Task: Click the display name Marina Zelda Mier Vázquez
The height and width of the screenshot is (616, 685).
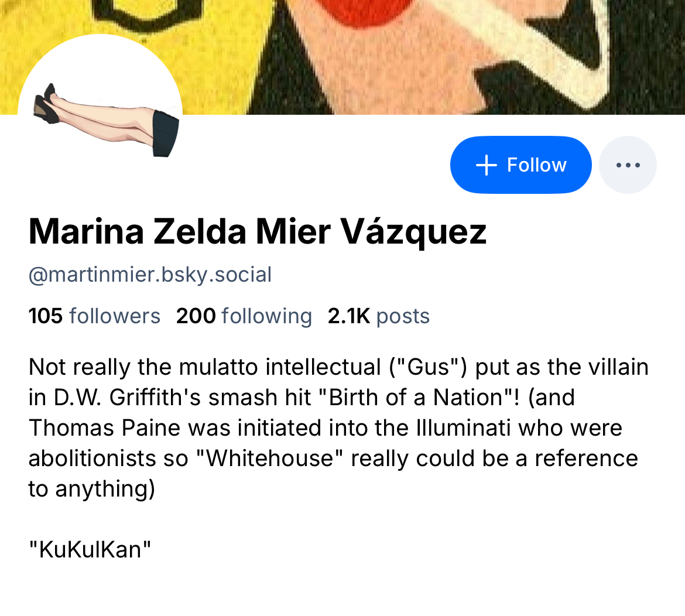Action: tap(257, 231)
